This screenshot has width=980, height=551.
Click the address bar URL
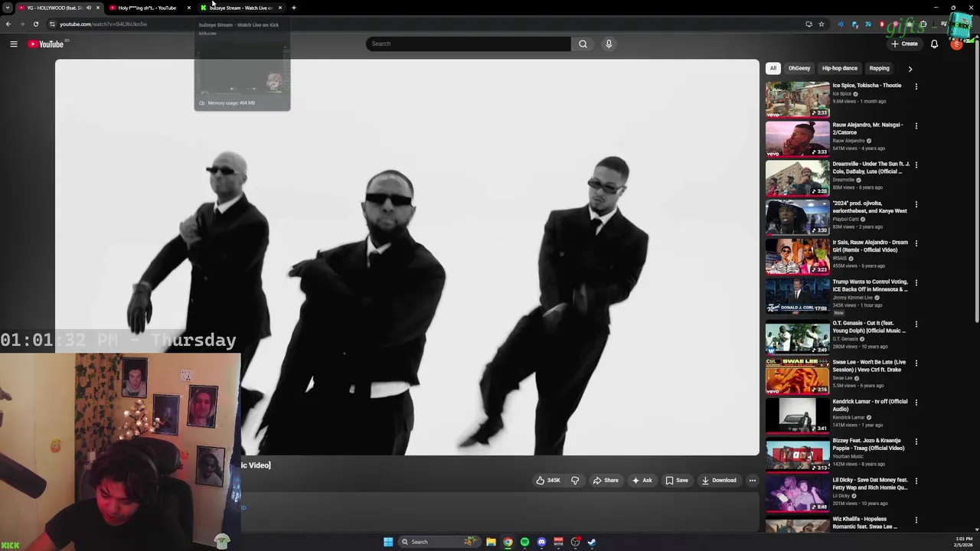coord(103,24)
